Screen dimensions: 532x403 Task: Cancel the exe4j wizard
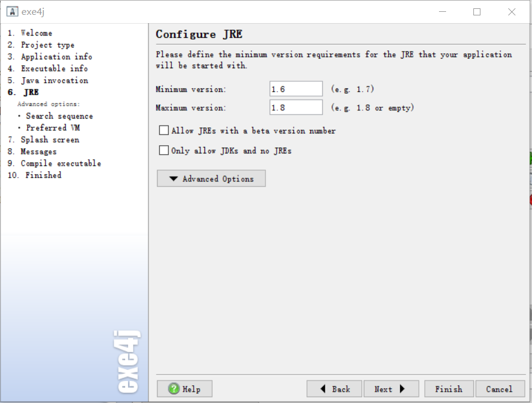500,389
